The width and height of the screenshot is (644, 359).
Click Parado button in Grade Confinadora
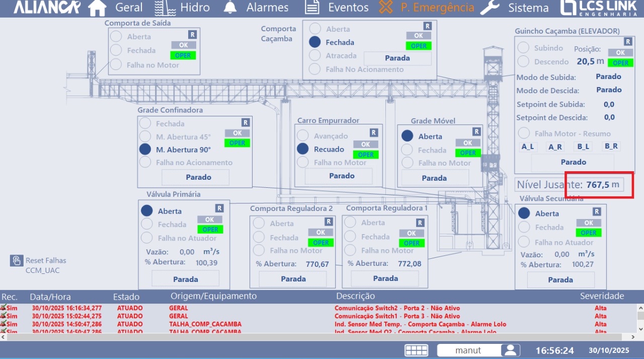point(195,177)
